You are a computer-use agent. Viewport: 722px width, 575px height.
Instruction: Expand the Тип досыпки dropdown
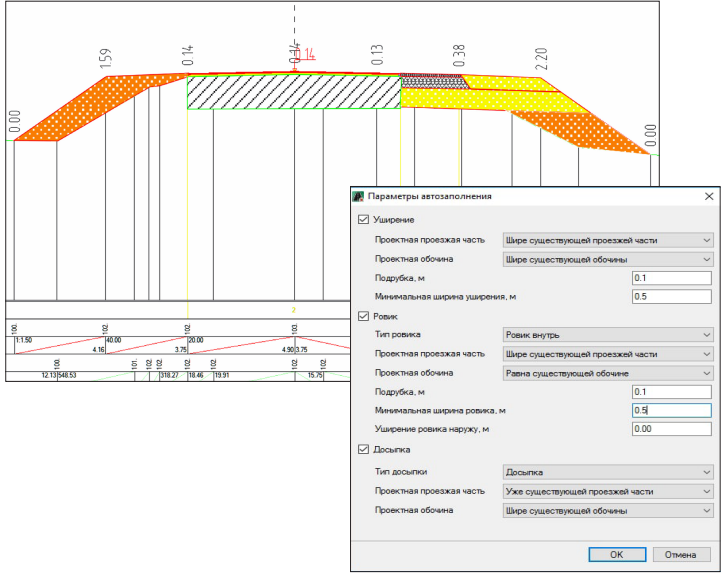pyautogui.click(x=608, y=472)
